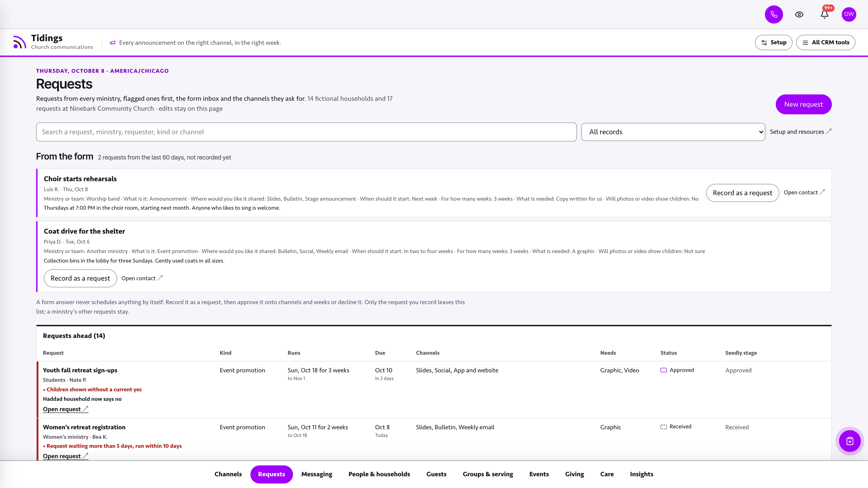Open contact for Choir starts rehearsals

pyautogui.click(x=804, y=192)
